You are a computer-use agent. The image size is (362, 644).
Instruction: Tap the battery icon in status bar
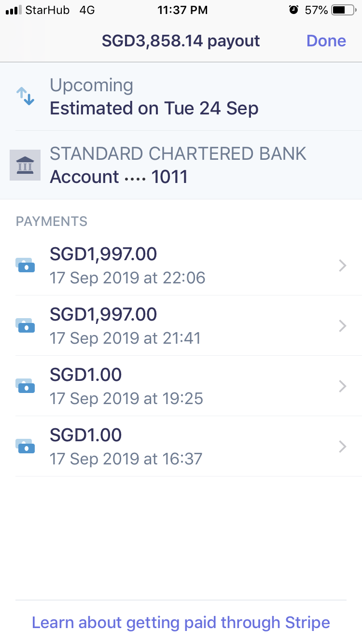[343, 10]
